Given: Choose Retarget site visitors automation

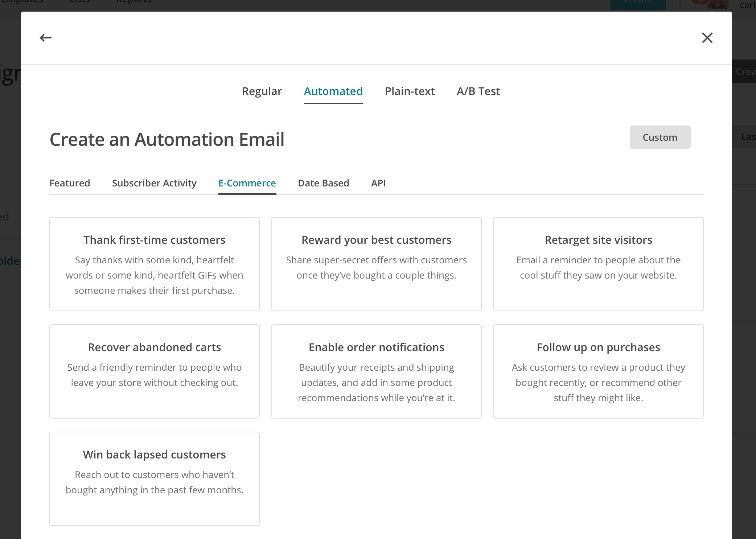Looking at the screenshot, I should click(598, 264).
